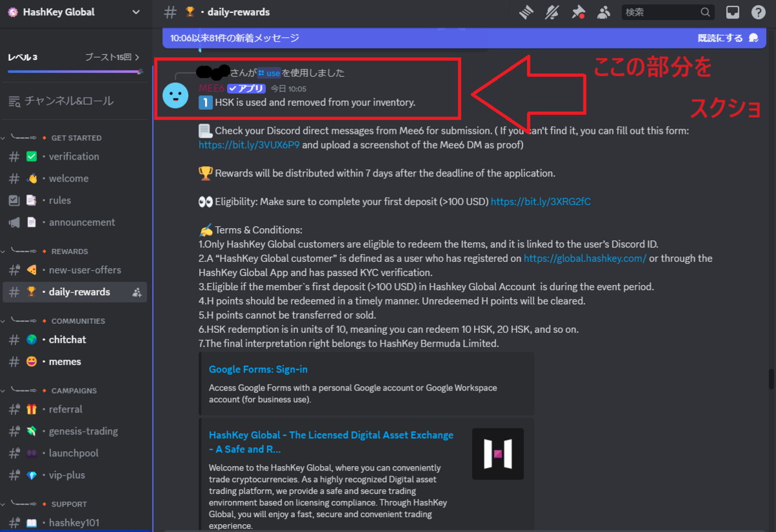This screenshot has width=776, height=532.
Task: Click the announcement megaphone icon
Action: [14, 222]
